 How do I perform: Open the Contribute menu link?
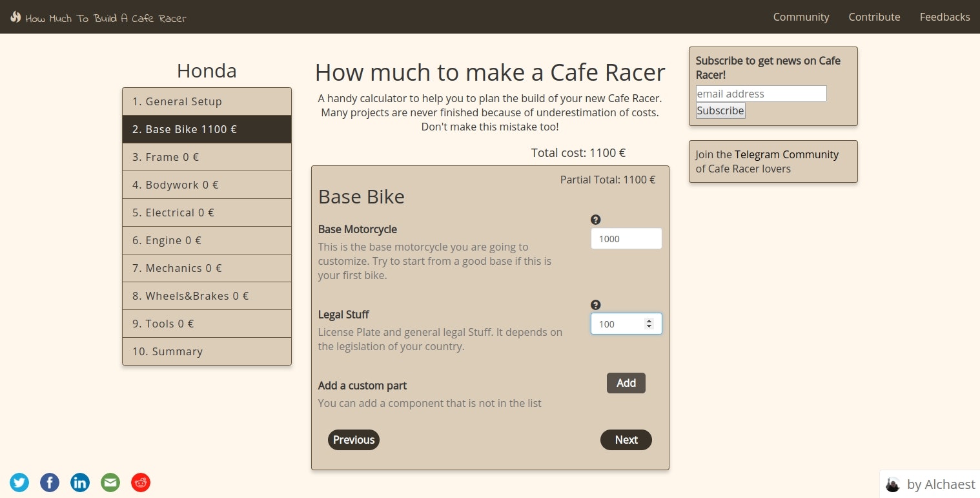coord(874,17)
